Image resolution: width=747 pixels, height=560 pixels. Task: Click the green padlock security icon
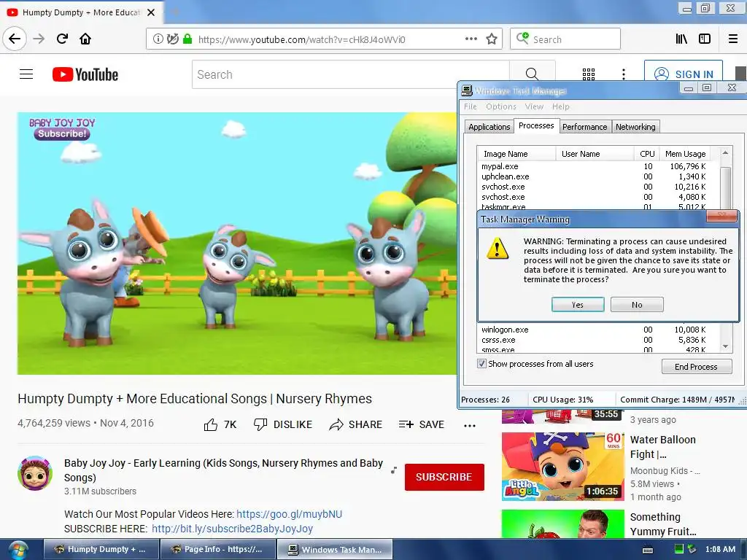pyautogui.click(x=187, y=39)
